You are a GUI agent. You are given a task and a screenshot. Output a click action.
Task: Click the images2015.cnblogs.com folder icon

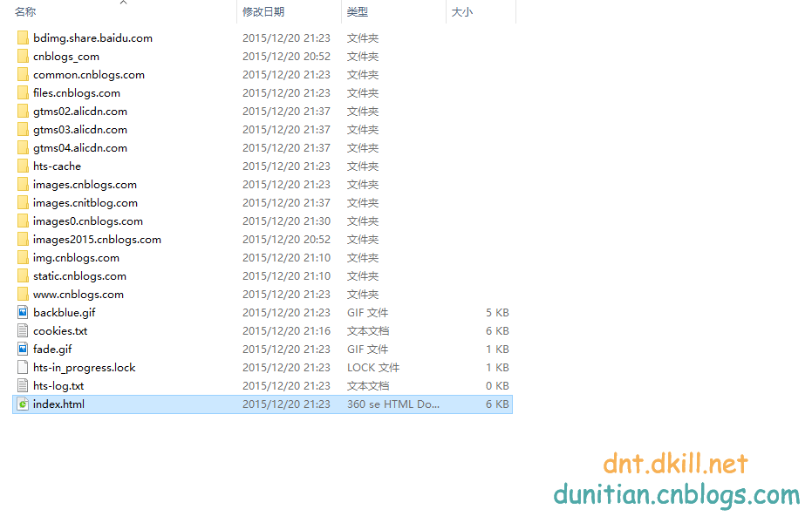tap(23, 239)
